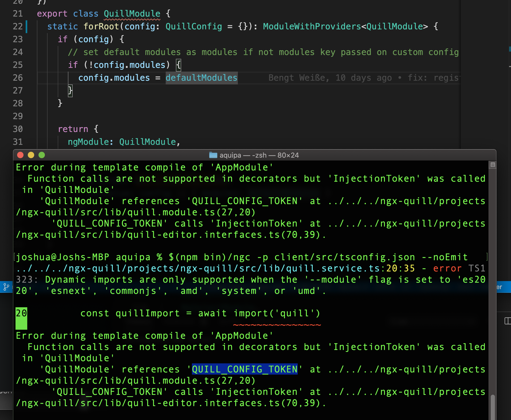Click the minimize button on Terminal window
Screen dimensions: 511x420
point(31,155)
